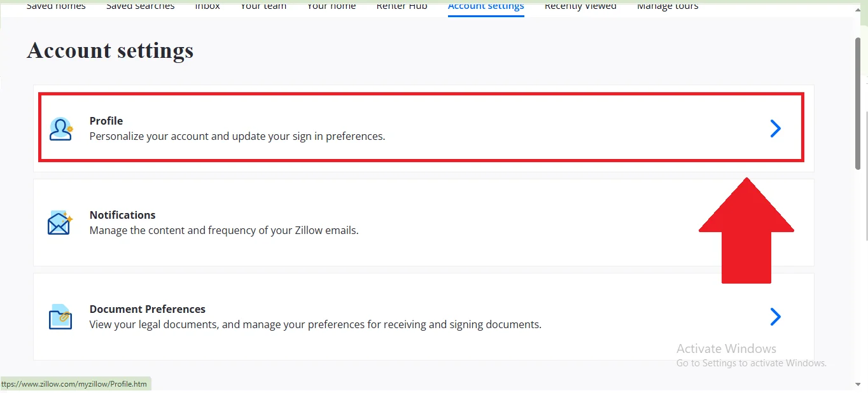Image resolution: width=868 pixels, height=393 pixels.
Task: Open the Notifications settings heading
Action: [122, 215]
